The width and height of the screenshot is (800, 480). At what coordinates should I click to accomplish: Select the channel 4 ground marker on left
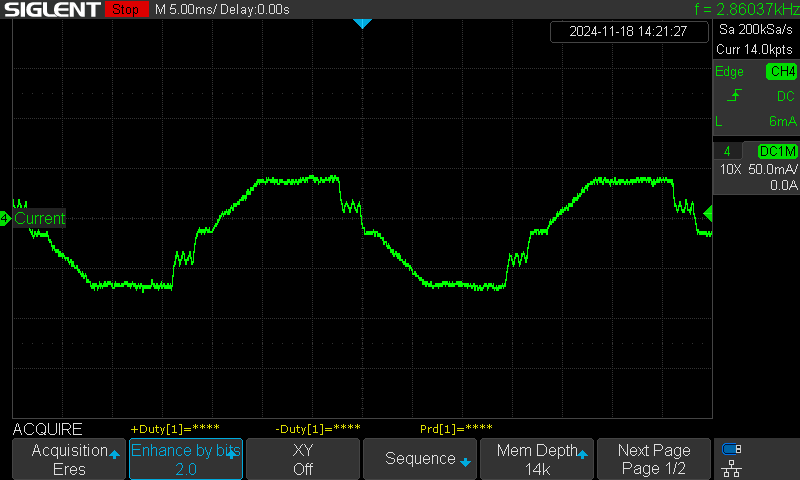(5, 218)
